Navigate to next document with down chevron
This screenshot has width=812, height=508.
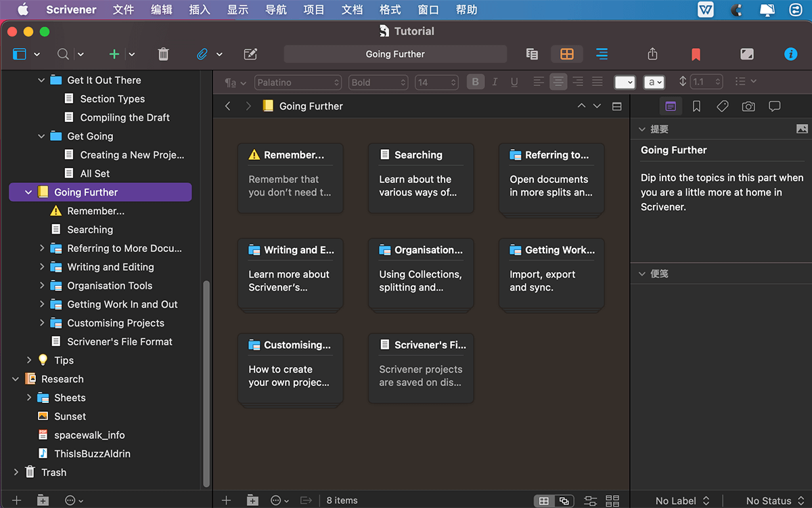[x=597, y=106]
